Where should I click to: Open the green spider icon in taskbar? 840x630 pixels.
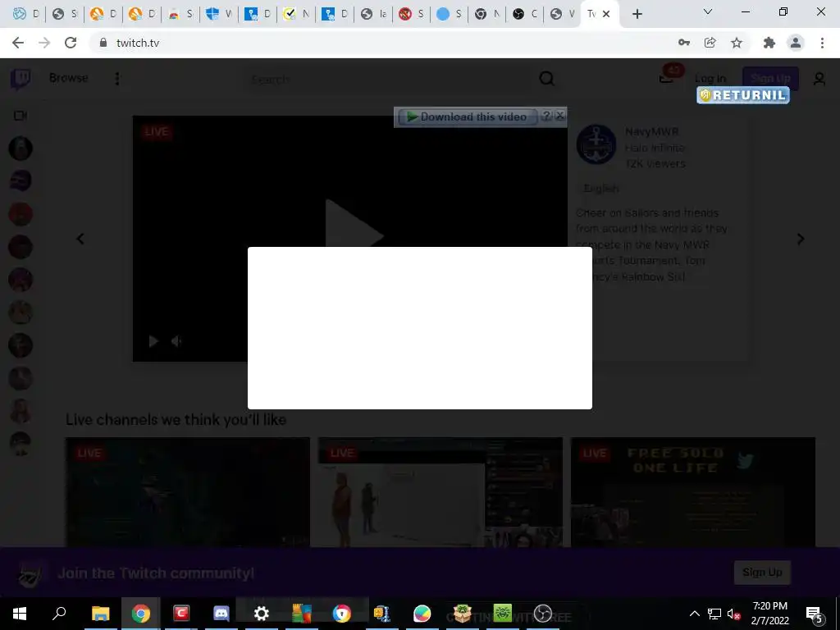click(x=503, y=614)
